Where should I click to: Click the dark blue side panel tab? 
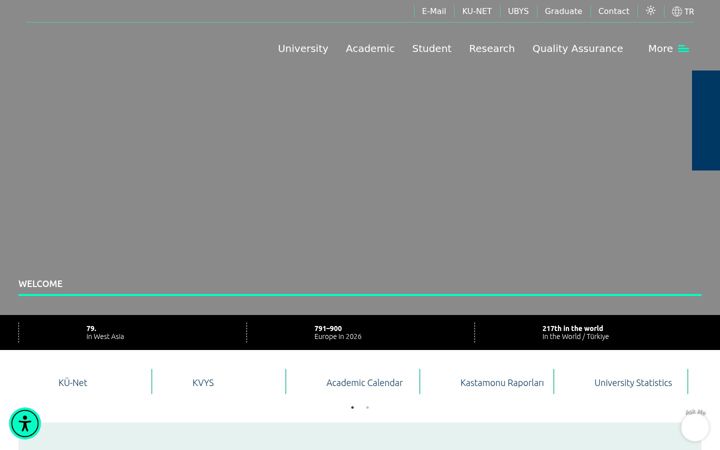coord(706,120)
